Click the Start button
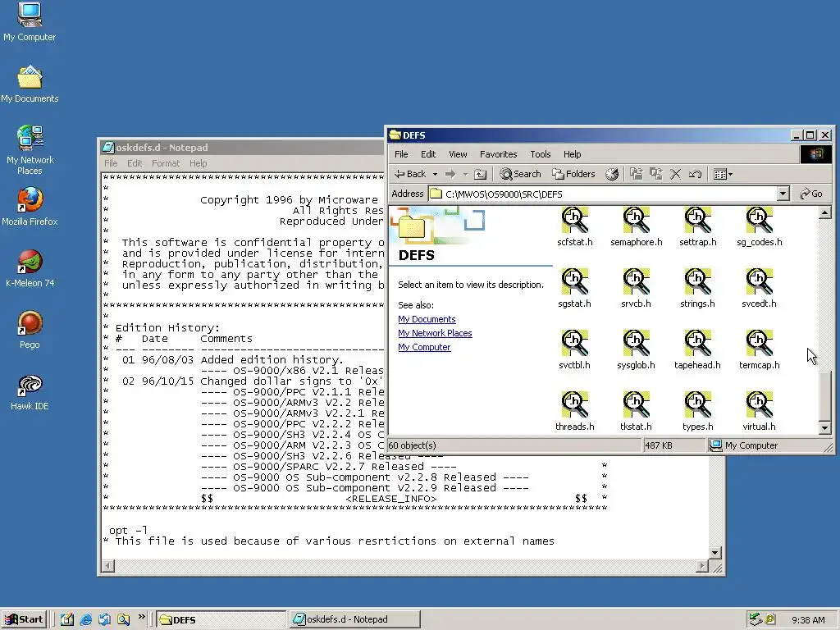 (x=24, y=619)
